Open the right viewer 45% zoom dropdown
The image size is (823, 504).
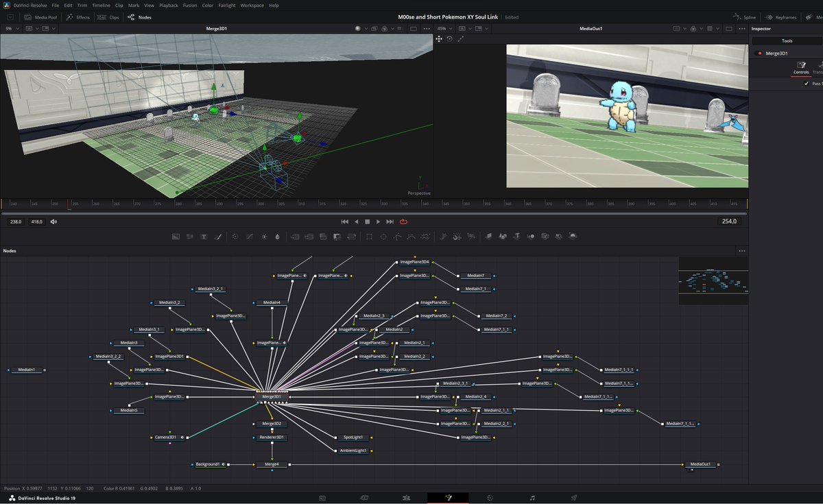pyautogui.click(x=446, y=29)
